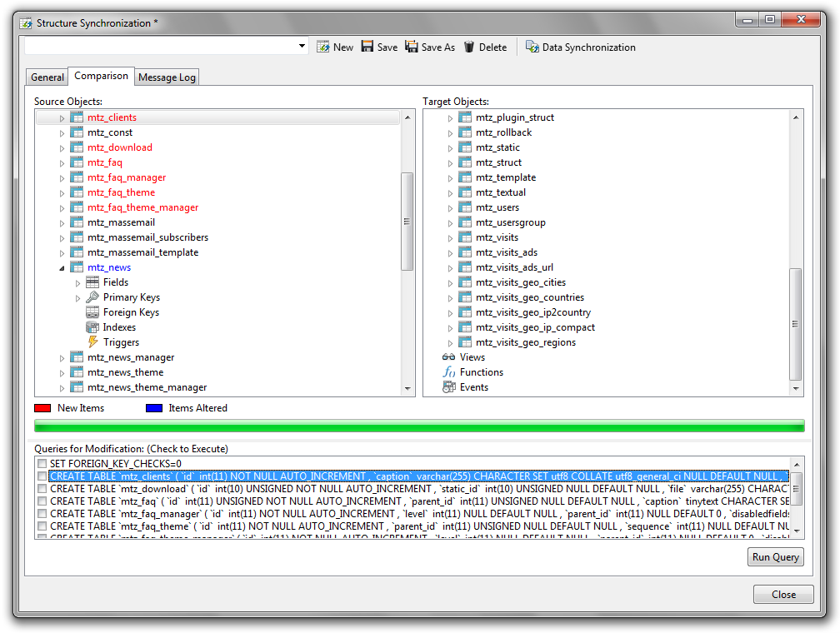The width and height of the screenshot is (840, 633).
Task: Expand the mtz_rollback target table
Action: (450, 133)
